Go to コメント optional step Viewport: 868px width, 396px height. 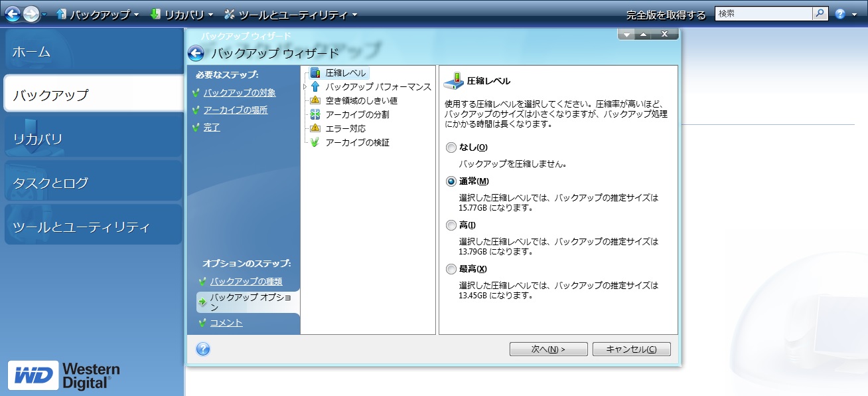pyautogui.click(x=226, y=322)
